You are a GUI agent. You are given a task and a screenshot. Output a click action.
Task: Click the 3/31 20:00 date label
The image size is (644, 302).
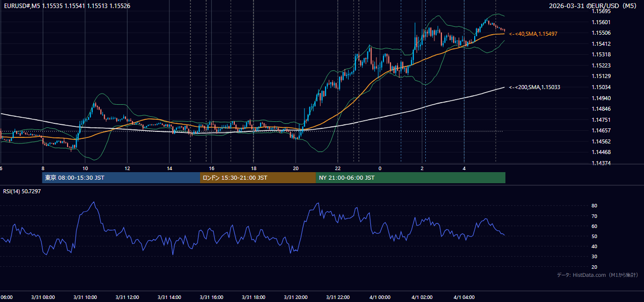[295, 297]
